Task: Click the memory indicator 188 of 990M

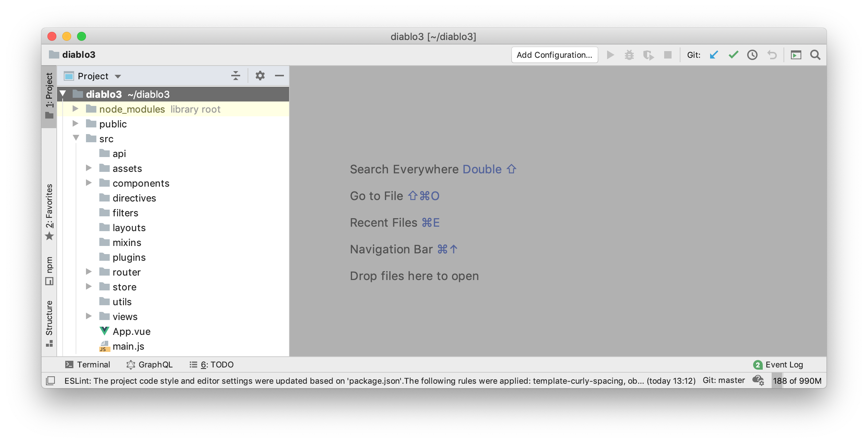Action: point(797,380)
